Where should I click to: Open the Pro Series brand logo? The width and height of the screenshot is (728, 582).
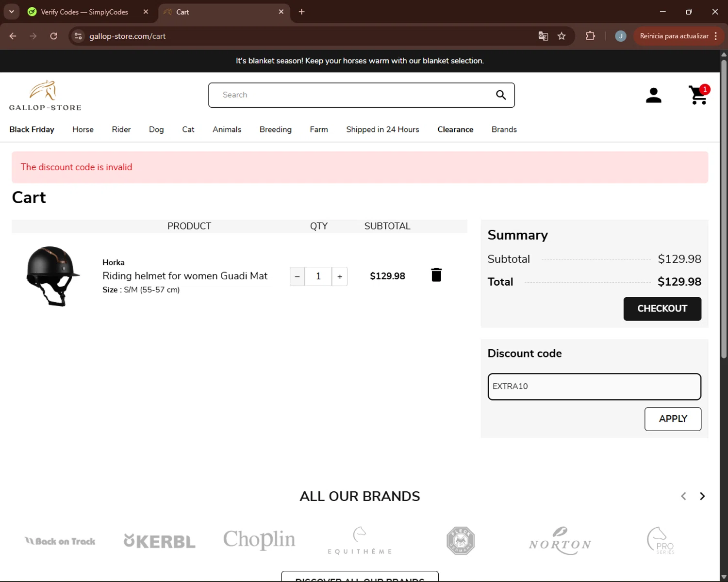pos(661,540)
